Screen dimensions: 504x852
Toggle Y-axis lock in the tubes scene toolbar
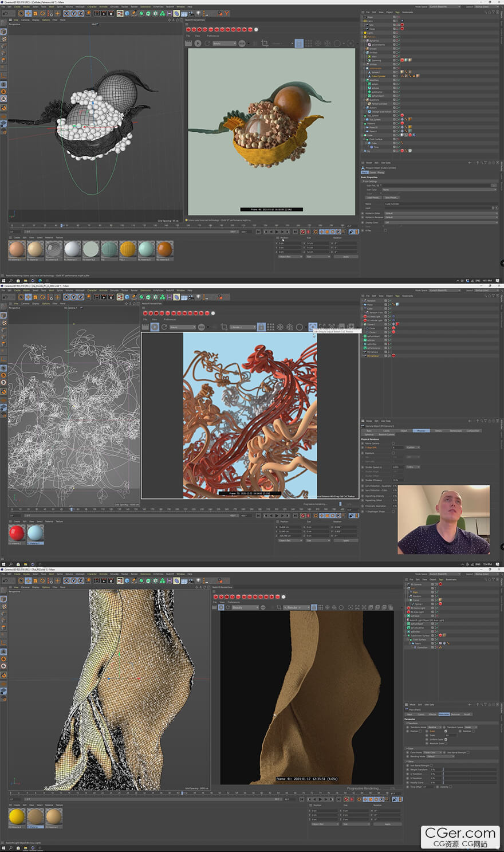tap(73, 297)
